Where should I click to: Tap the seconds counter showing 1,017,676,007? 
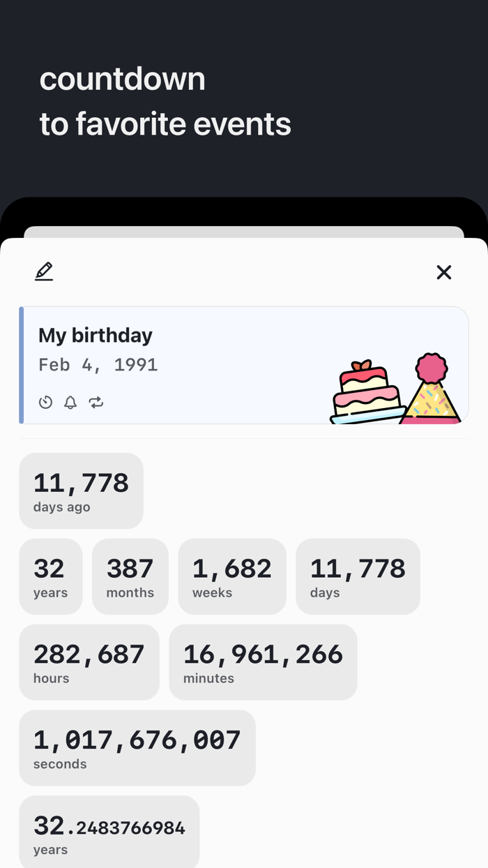click(x=137, y=747)
